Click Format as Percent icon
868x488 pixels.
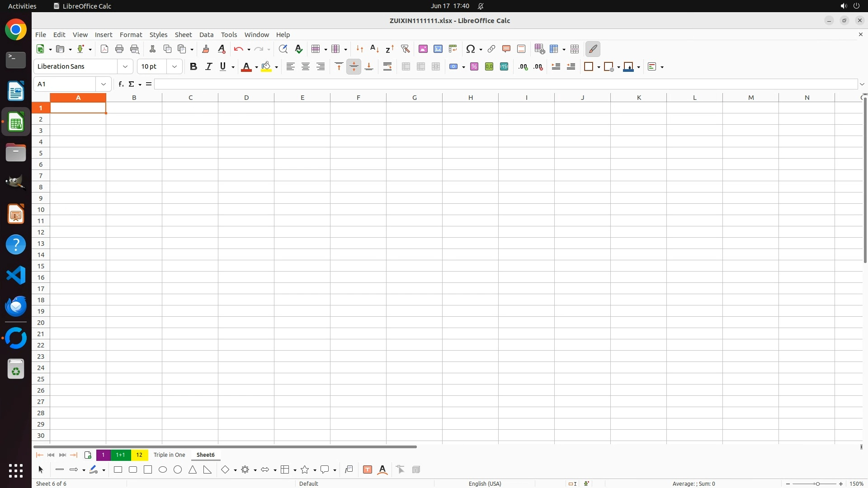474,66
